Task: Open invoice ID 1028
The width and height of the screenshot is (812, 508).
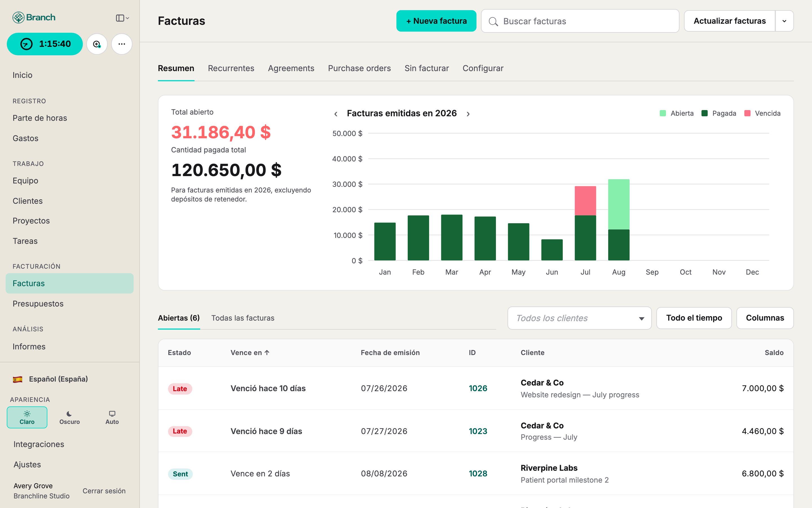Action: [478, 474]
